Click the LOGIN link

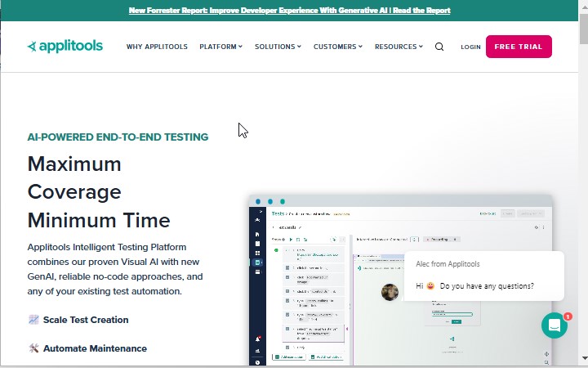pyautogui.click(x=470, y=47)
